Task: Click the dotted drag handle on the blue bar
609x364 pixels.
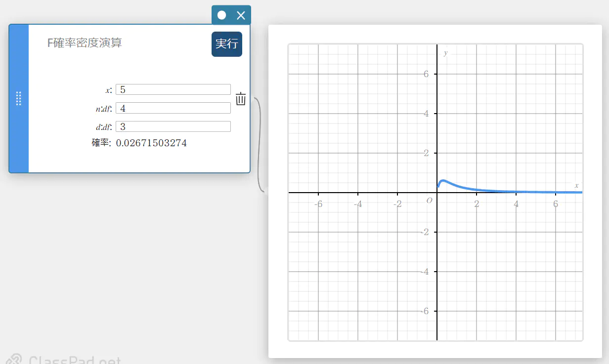Action: [19, 98]
